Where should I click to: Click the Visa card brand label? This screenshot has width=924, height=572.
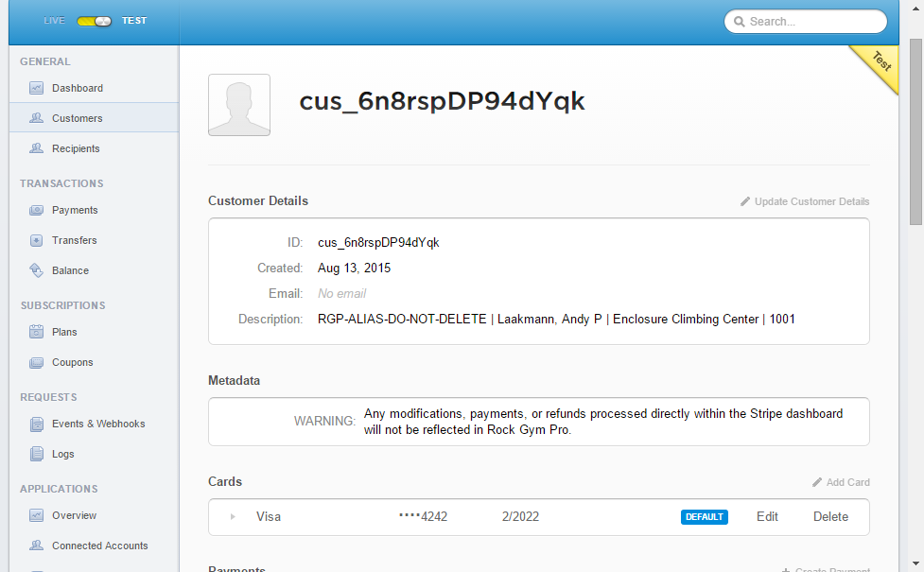tap(269, 516)
